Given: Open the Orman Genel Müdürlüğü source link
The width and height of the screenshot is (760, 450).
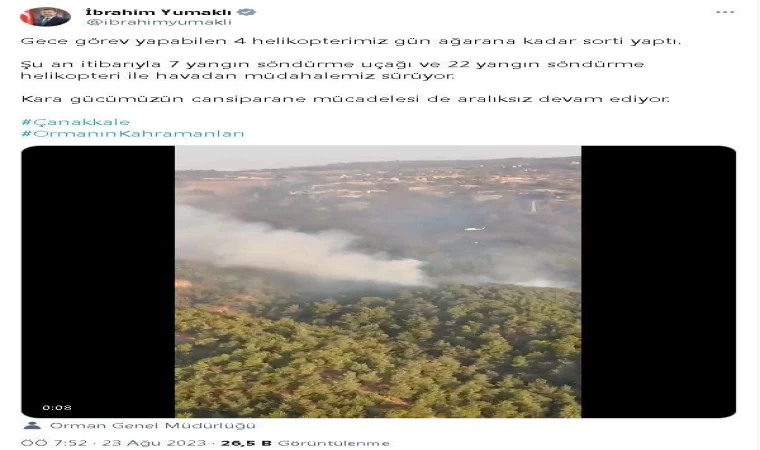Looking at the screenshot, I should point(153,425).
